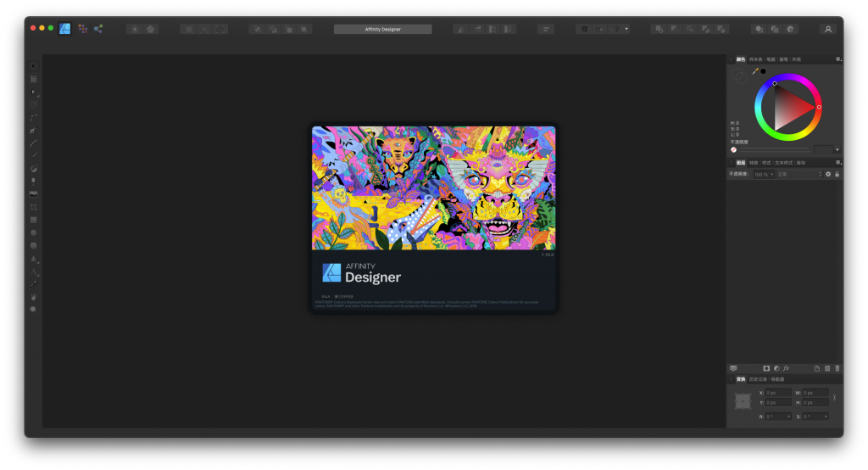Viewport: 868px width, 470px height.
Task: Click the Flip Horizontal toolbar icon
Action: (x=460, y=29)
